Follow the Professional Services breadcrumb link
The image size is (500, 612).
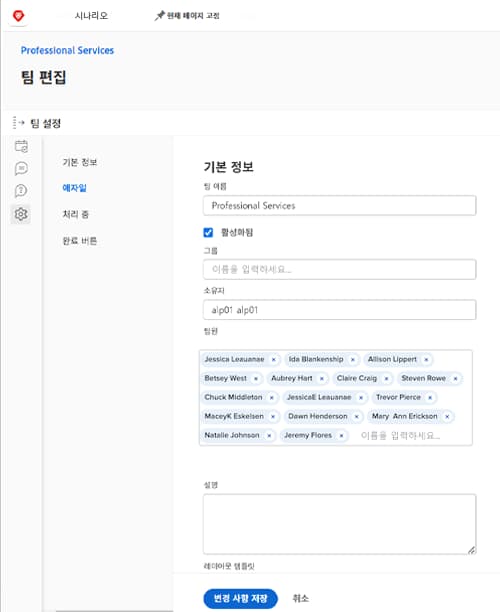click(67, 50)
